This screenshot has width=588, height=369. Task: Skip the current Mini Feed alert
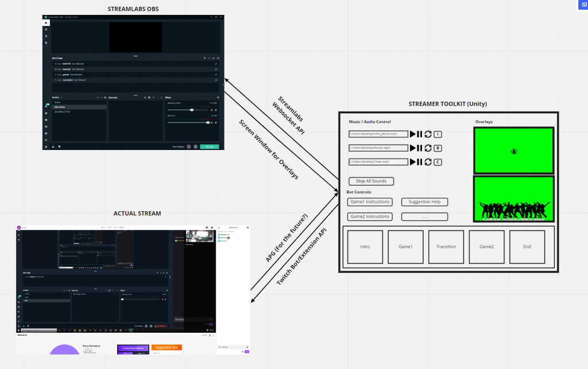pos(214,58)
